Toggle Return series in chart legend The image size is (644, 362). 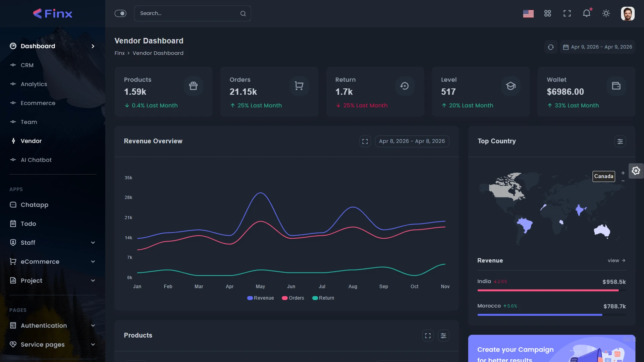pos(323,298)
